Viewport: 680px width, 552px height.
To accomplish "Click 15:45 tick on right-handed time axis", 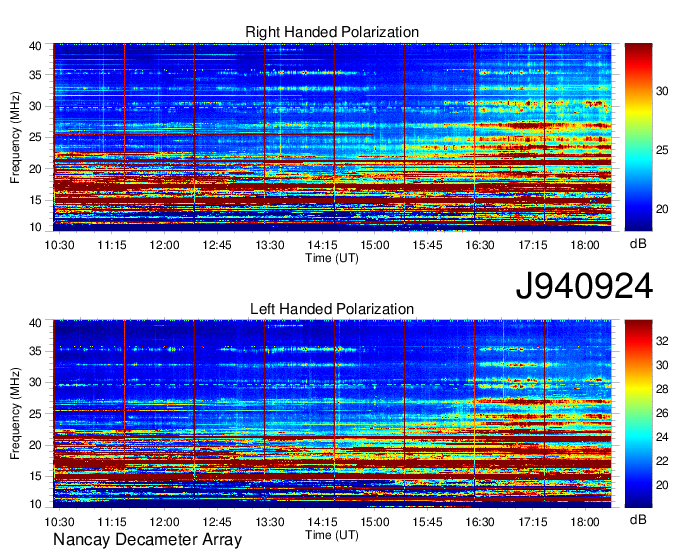I will (x=428, y=245).
